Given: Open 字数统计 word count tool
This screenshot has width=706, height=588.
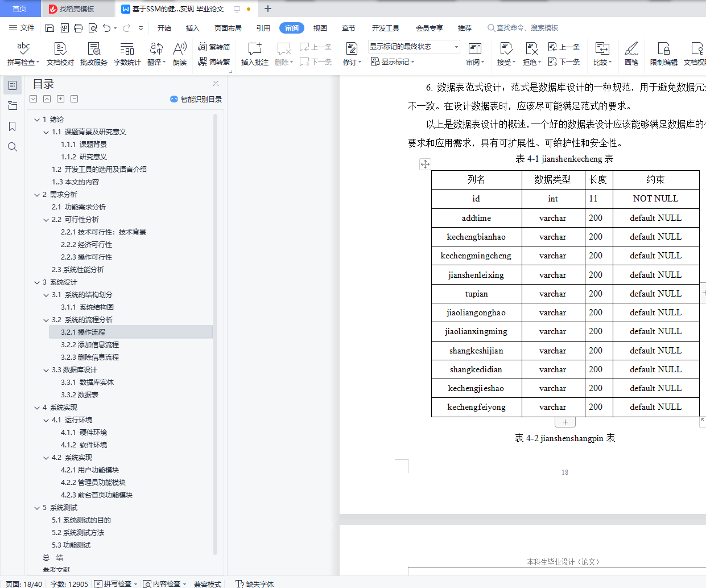Looking at the screenshot, I should [x=127, y=54].
